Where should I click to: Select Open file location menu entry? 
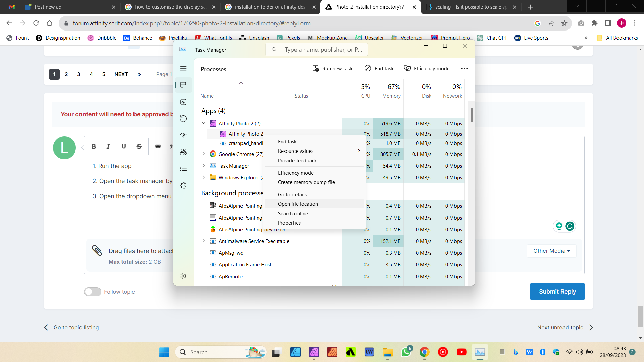pyautogui.click(x=298, y=204)
